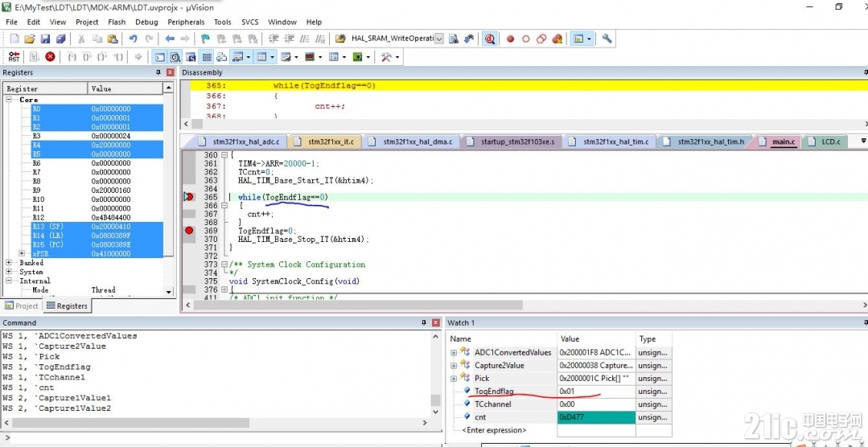Expand the System register group
Screen dimensions: 868x447
[10, 272]
